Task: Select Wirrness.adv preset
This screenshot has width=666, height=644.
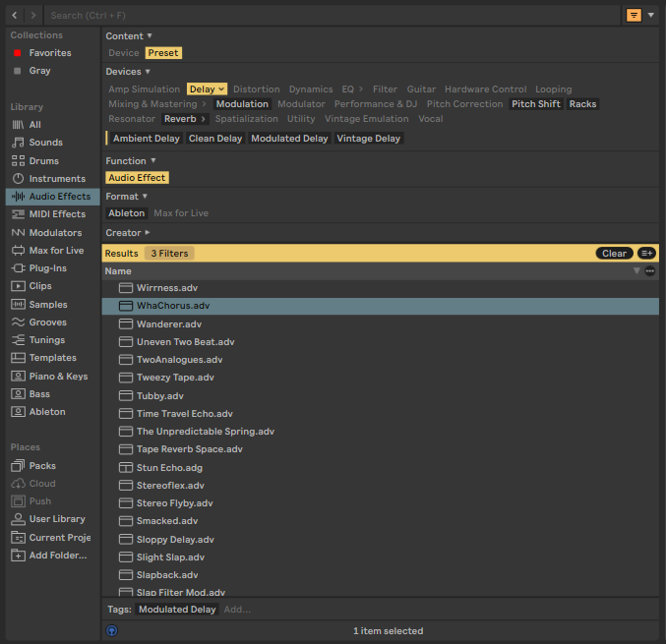Action: tap(380, 288)
